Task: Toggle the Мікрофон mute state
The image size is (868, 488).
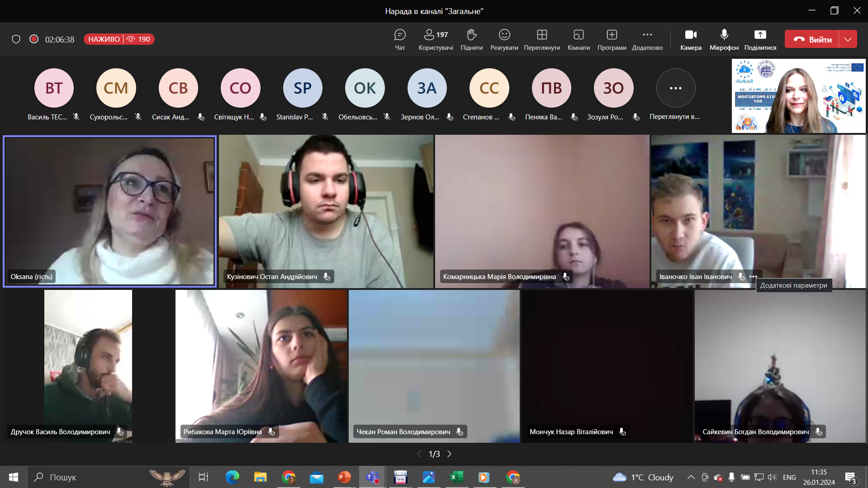Action: pyautogui.click(x=724, y=39)
